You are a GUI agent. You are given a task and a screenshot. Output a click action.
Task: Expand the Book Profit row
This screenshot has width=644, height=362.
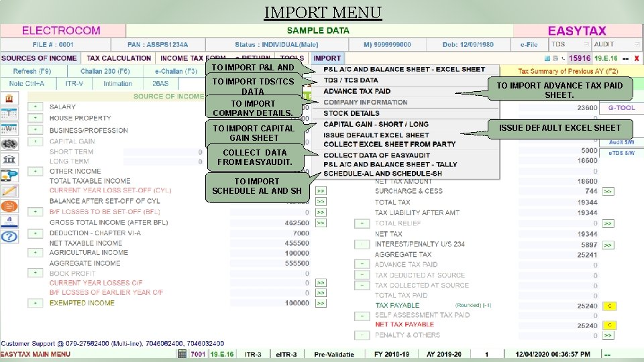coord(36,273)
